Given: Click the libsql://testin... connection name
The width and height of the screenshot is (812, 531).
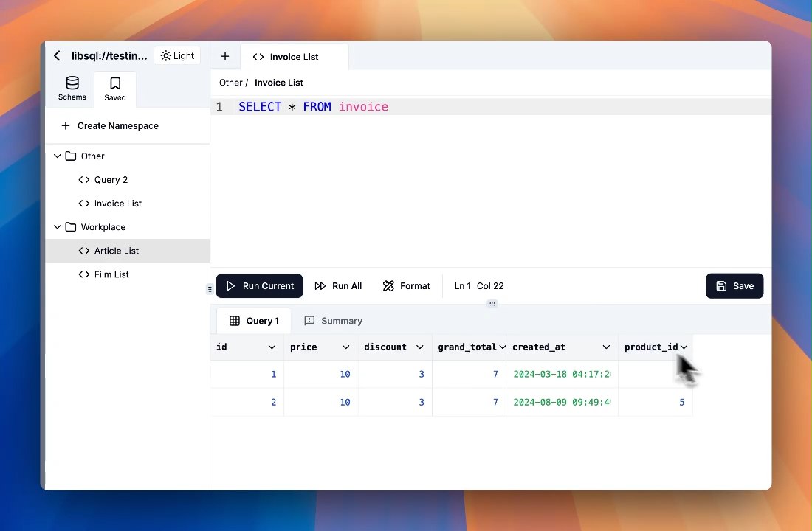Looking at the screenshot, I should pos(109,55).
